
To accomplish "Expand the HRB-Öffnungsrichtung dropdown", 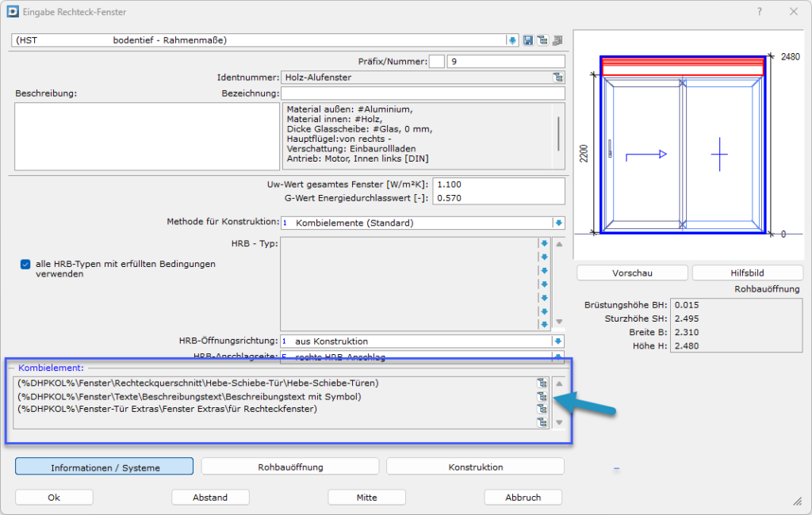I will point(558,341).
